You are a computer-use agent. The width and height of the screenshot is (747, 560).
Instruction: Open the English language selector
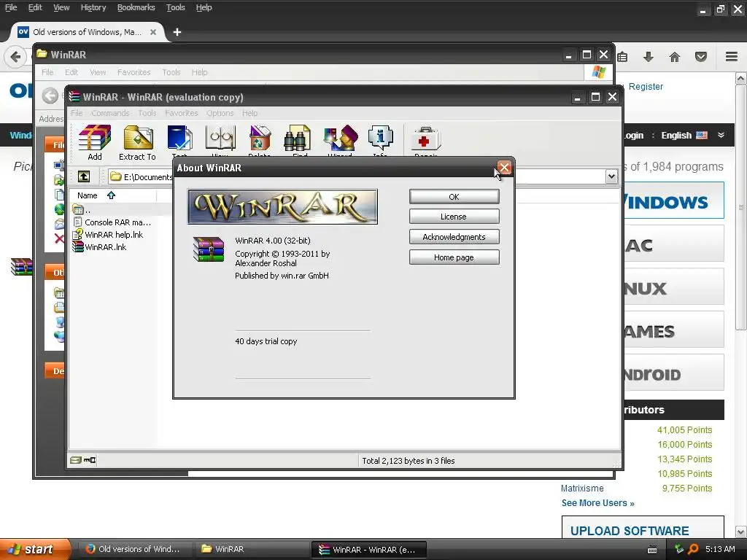(684, 135)
